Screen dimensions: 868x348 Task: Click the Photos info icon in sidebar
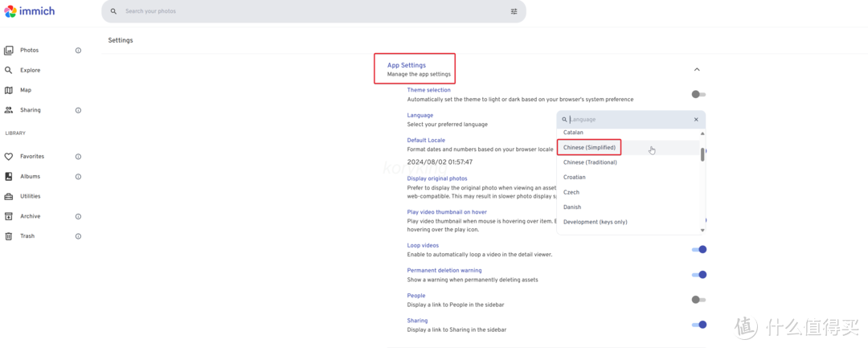point(78,51)
